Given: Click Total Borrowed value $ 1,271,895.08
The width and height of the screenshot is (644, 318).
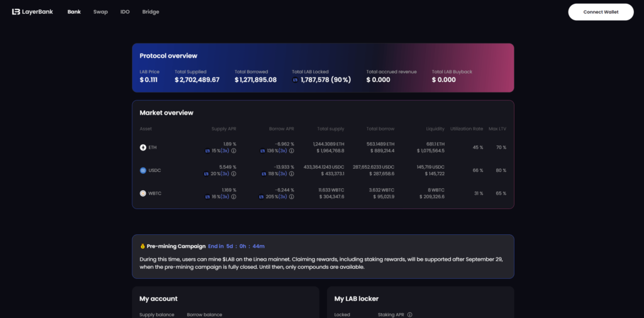Looking at the screenshot, I should (256, 80).
